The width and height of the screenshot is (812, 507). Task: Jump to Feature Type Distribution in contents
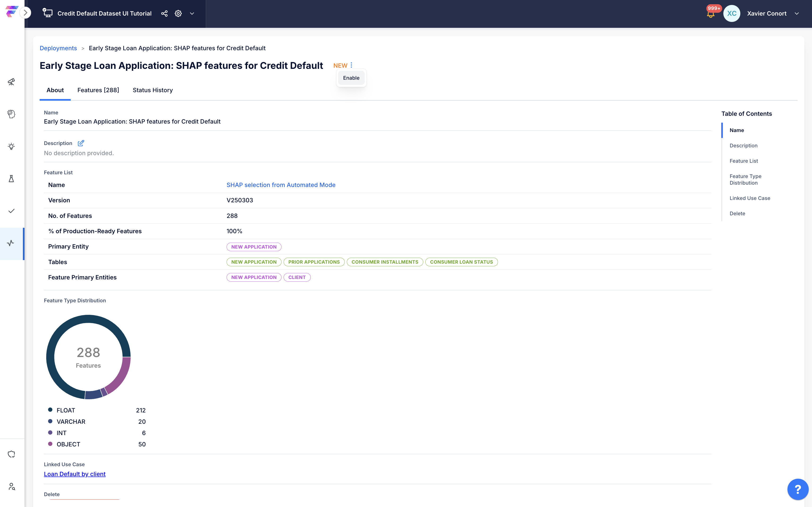[x=745, y=179]
